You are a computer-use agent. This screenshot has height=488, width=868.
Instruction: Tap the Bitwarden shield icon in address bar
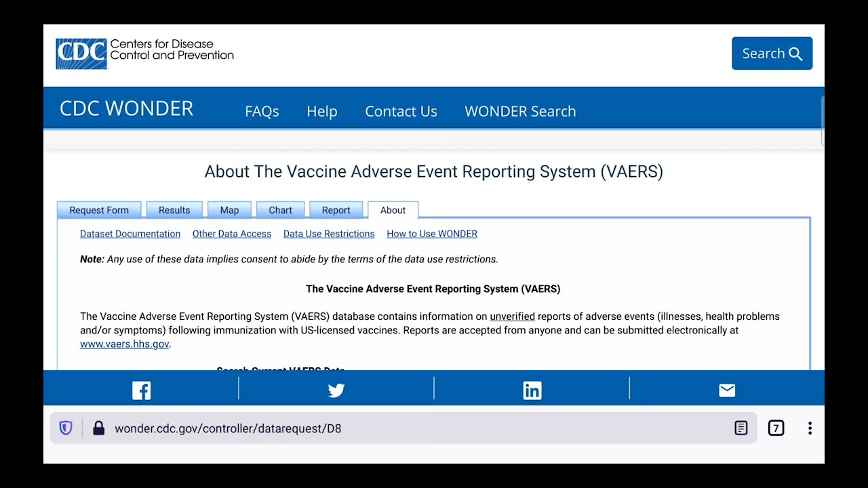[x=66, y=428]
